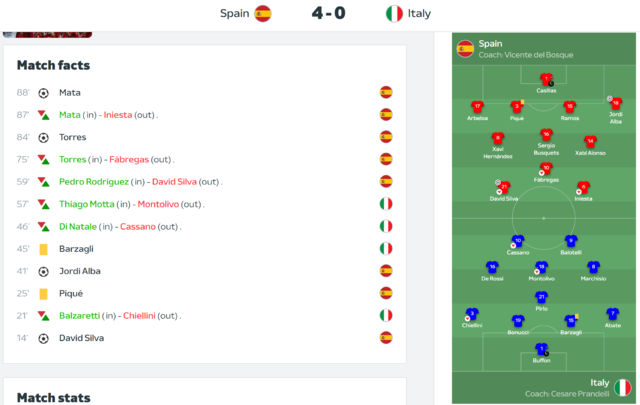Click the goal icon next to Jordi Alba

pos(43,271)
